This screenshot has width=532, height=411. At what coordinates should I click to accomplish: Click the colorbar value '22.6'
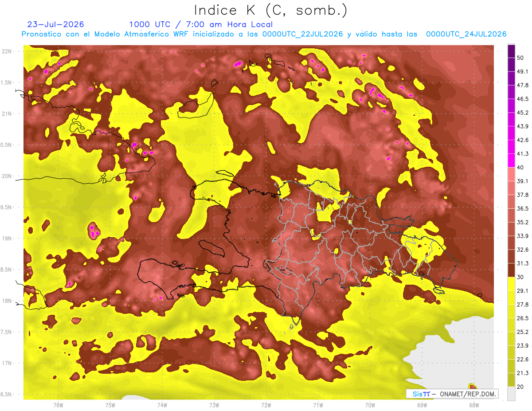coord(522,360)
